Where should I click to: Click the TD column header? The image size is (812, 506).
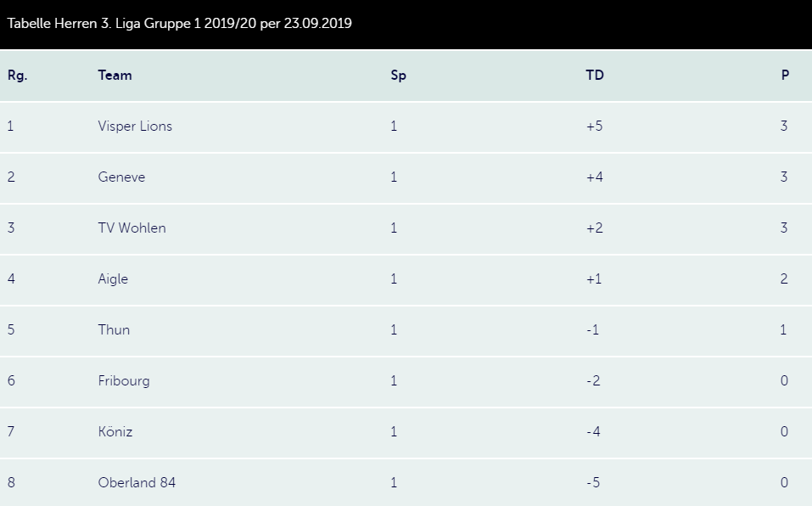[x=595, y=76]
